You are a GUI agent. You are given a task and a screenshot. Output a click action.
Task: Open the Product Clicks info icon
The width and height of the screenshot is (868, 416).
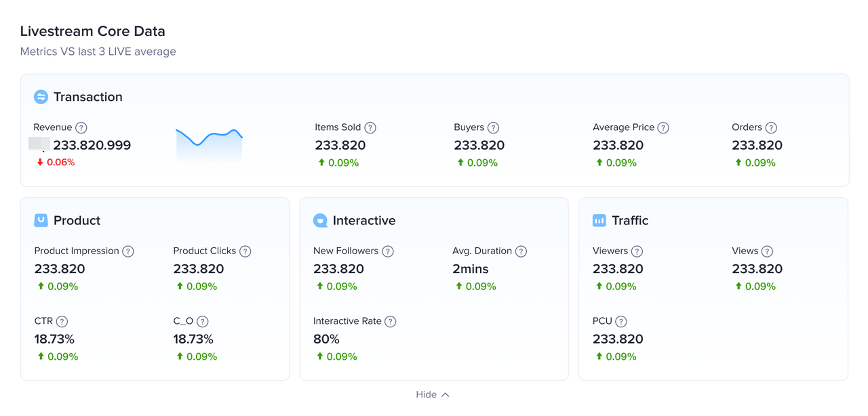click(245, 251)
